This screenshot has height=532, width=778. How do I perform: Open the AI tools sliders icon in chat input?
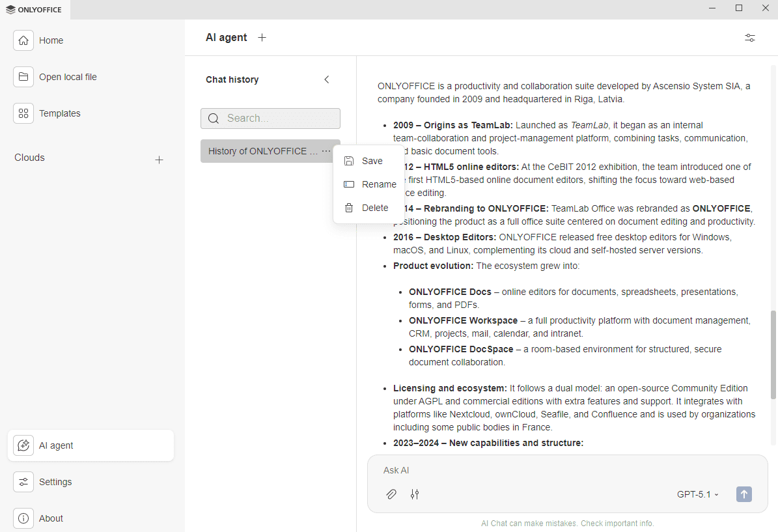tap(415, 494)
